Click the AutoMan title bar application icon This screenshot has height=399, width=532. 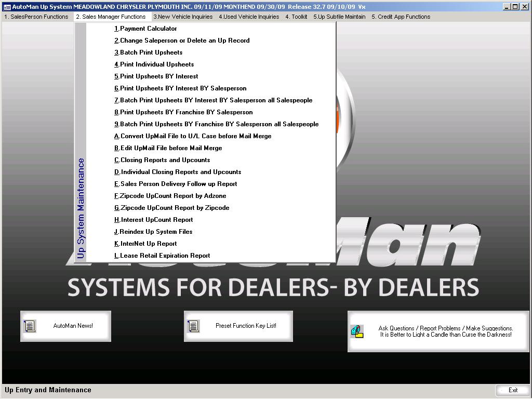coord(7,7)
